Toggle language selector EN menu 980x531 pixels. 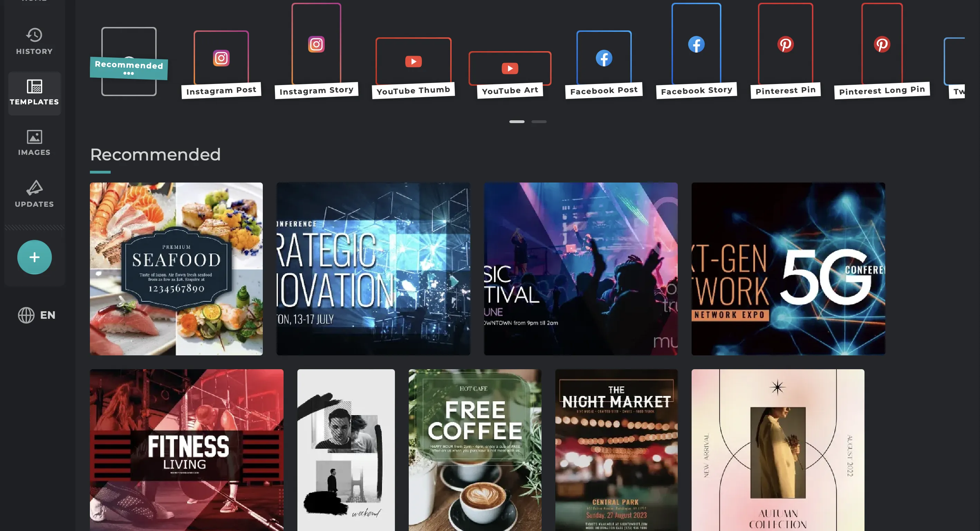pos(36,315)
